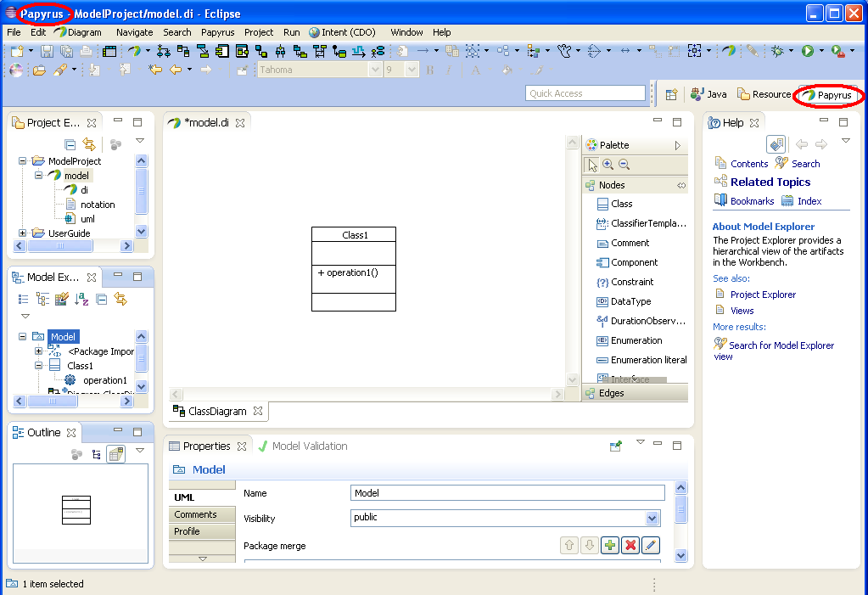This screenshot has width=868, height=595.
Task: Click red X to delete Package merge
Action: tap(630, 545)
